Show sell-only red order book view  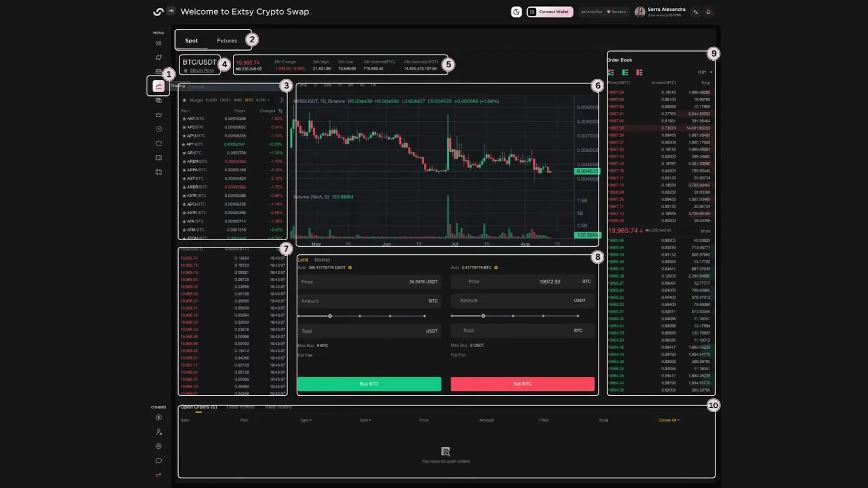coord(639,72)
